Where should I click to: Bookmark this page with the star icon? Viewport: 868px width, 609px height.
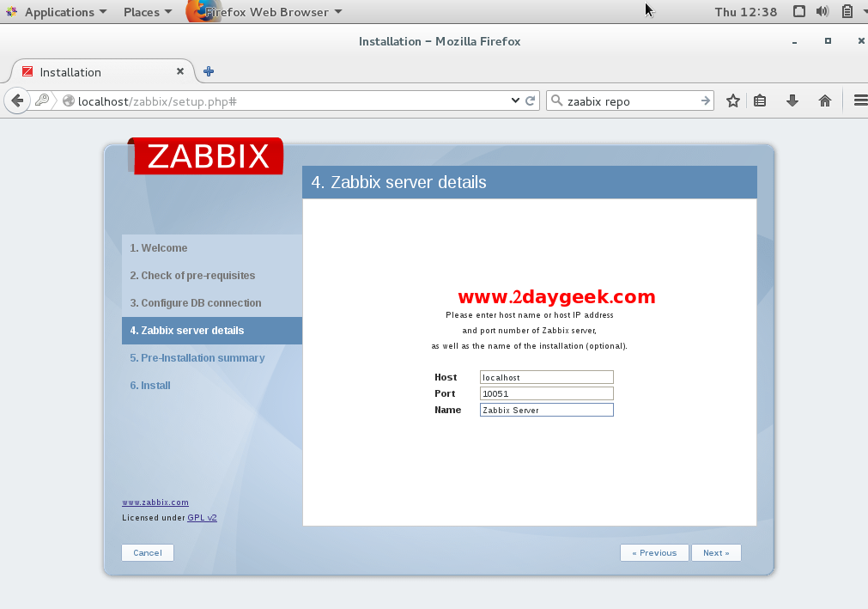click(733, 100)
